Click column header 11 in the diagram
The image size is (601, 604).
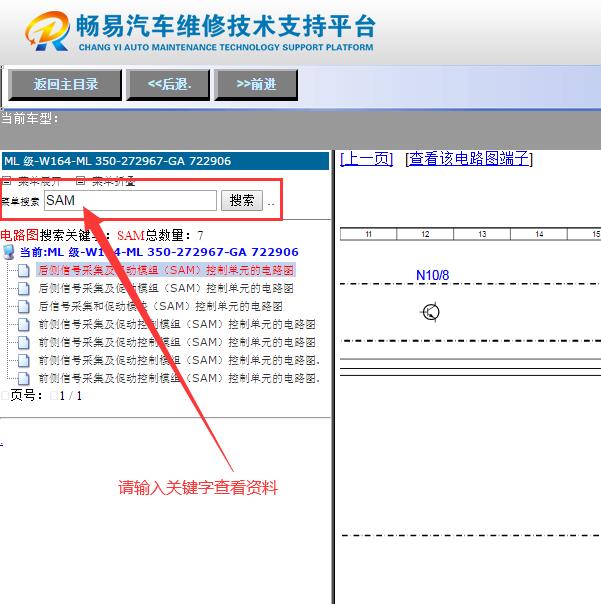coord(369,234)
